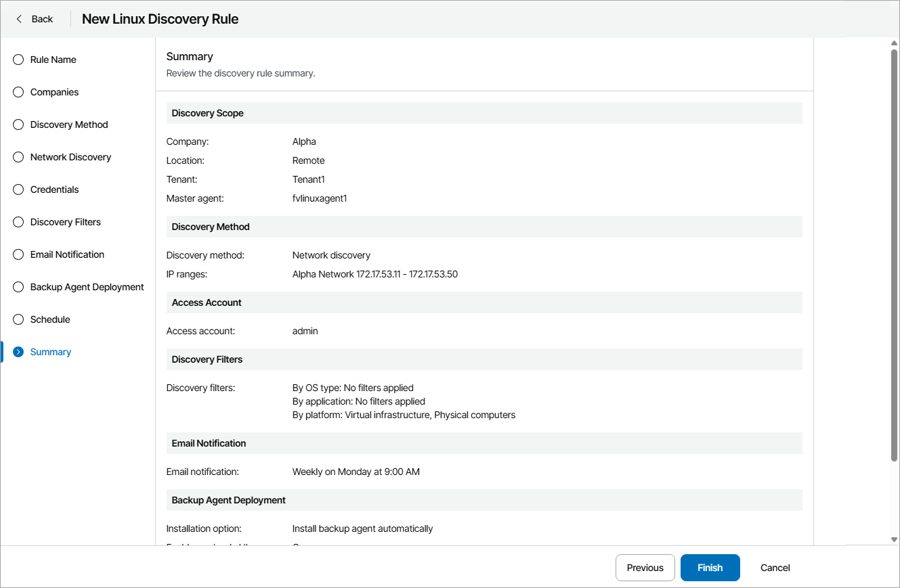Open the Discovery Scope section header
900x588 pixels.
tap(207, 113)
